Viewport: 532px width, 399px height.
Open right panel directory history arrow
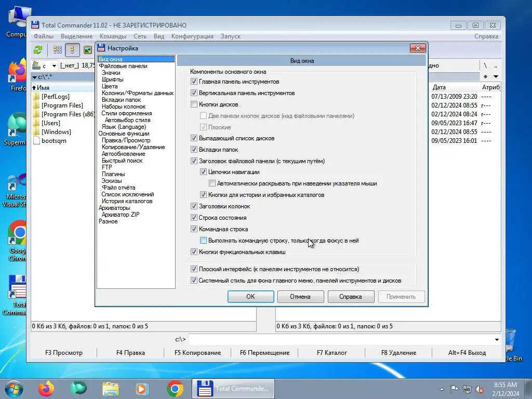tap(496, 77)
